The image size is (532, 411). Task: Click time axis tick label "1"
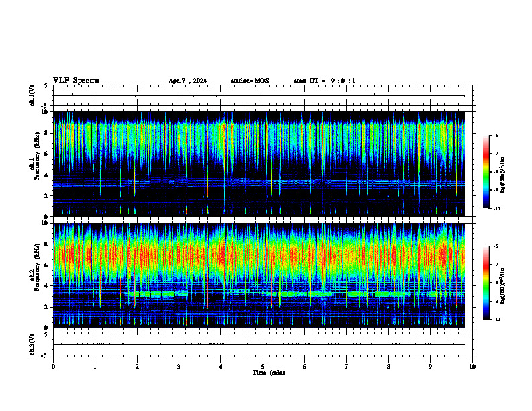95,367
